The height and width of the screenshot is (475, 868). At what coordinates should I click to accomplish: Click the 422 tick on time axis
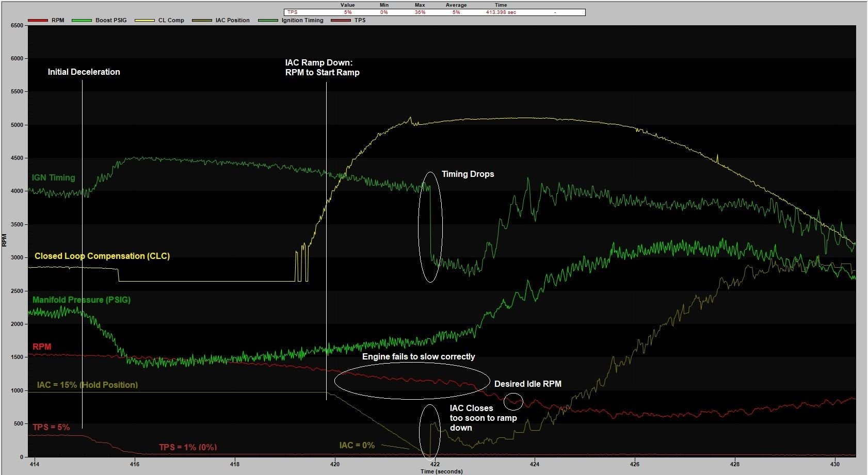435,464
